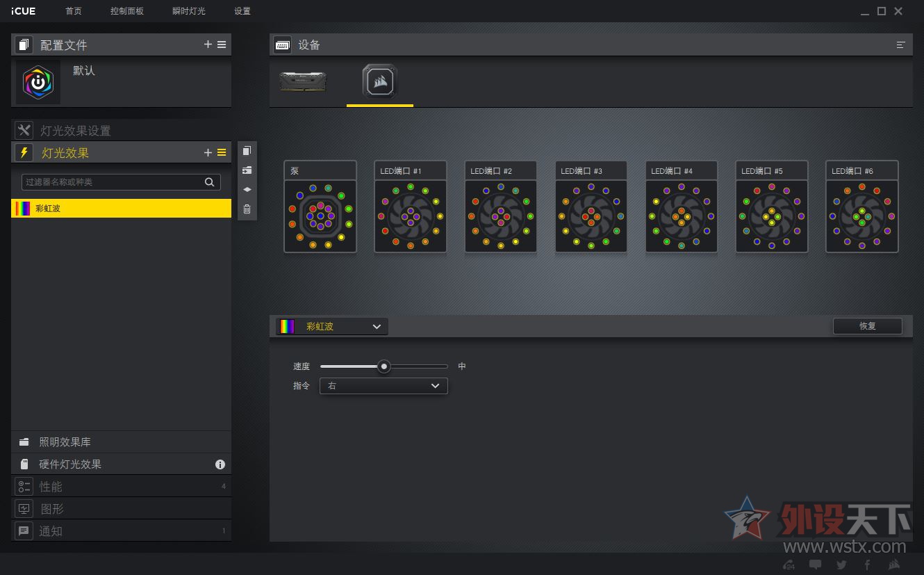Viewport: 924px width, 575px height.
Task: Open the 首页 menu
Action: click(x=74, y=11)
